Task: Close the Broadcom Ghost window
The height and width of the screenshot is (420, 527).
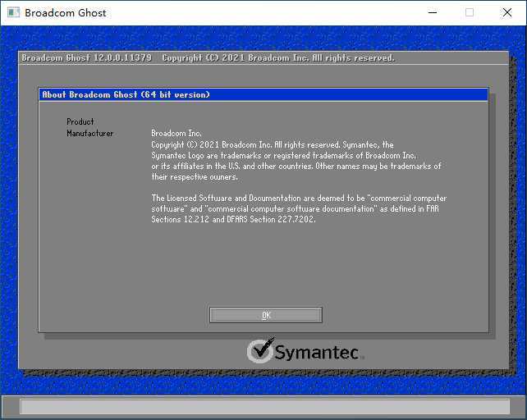Action: click(506, 13)
